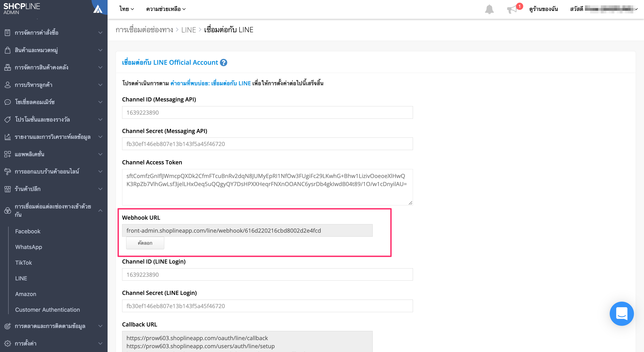Select Facebook in the sidebar submenu
The height and width of the screenshot is (352, 644).
(28, 231)
